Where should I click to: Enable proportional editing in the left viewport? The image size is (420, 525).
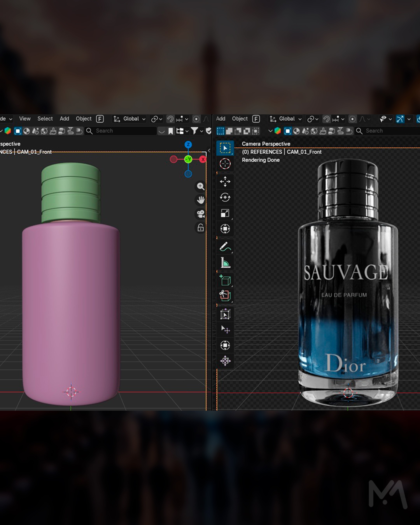pos(196,119)
